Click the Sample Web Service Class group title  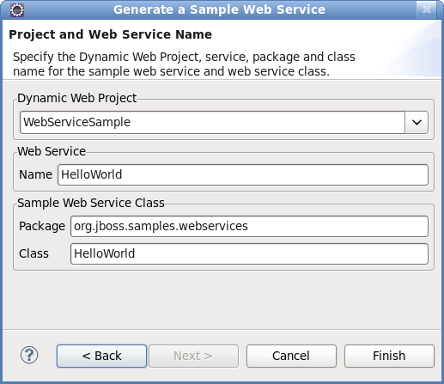pos(91,203)
